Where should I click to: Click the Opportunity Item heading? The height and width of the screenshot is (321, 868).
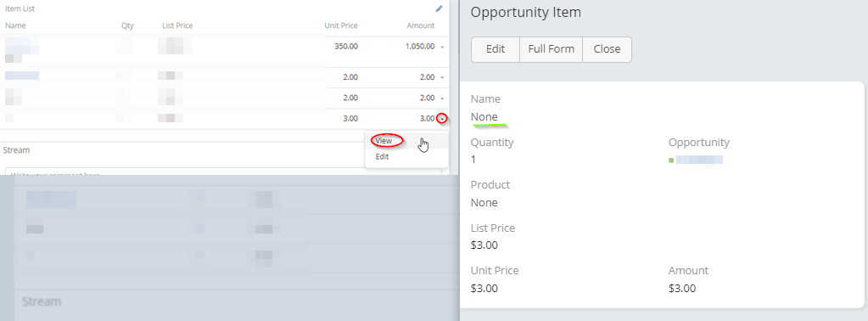pos(526,12)
